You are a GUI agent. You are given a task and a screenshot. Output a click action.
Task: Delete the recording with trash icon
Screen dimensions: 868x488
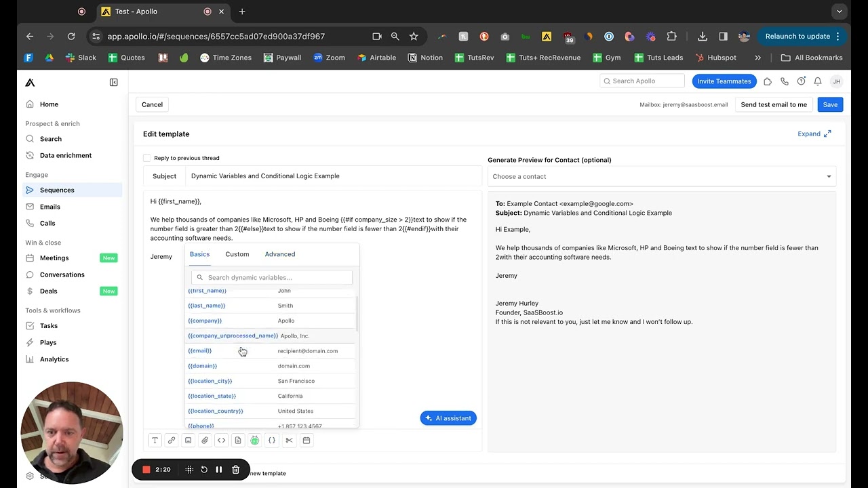pyautogui.click(x=235, y=470)
